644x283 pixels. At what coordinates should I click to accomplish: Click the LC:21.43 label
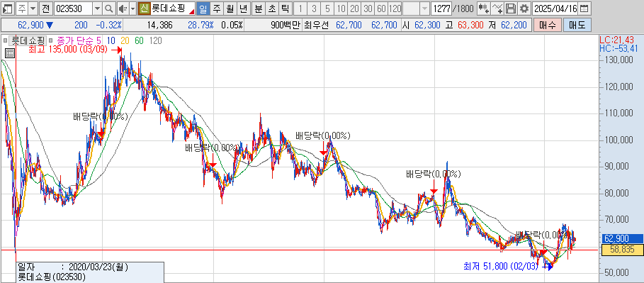click(616, 40)
